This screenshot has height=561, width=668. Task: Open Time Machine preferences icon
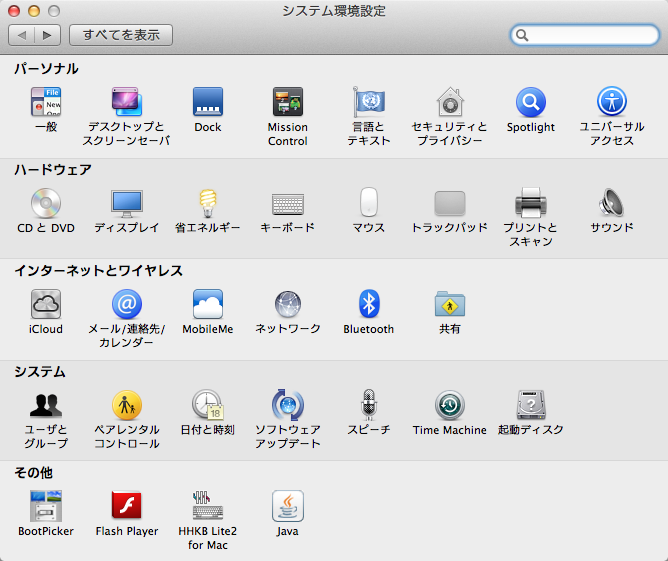(450, 405)
